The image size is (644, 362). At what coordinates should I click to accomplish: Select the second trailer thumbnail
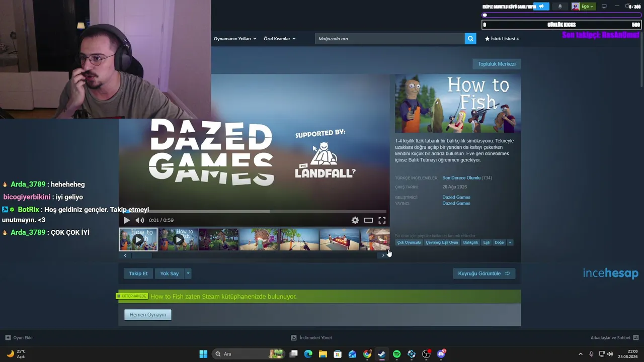(x=178, y=239)
